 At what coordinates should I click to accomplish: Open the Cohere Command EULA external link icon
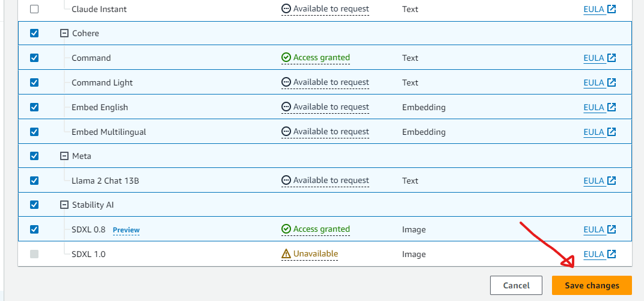[x=612, y=58]
